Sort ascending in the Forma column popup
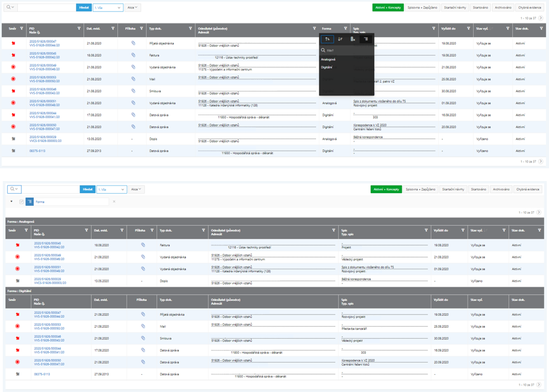Screen dimensions: 549x392 [x=327, y=39]
